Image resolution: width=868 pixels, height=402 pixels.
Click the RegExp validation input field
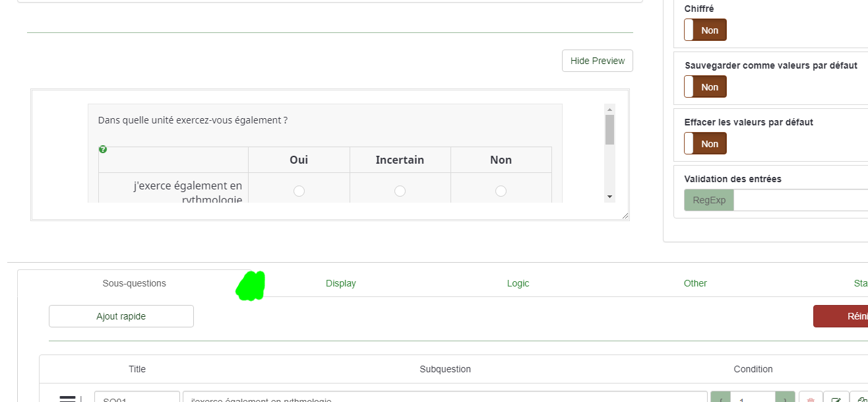(x=800, y=200)
